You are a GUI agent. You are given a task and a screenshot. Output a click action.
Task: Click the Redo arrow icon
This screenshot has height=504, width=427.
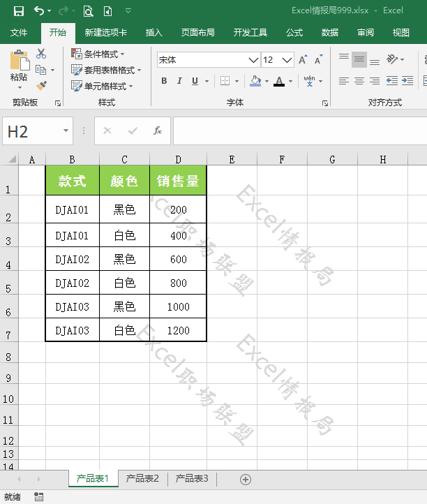(x=63, y=11)
